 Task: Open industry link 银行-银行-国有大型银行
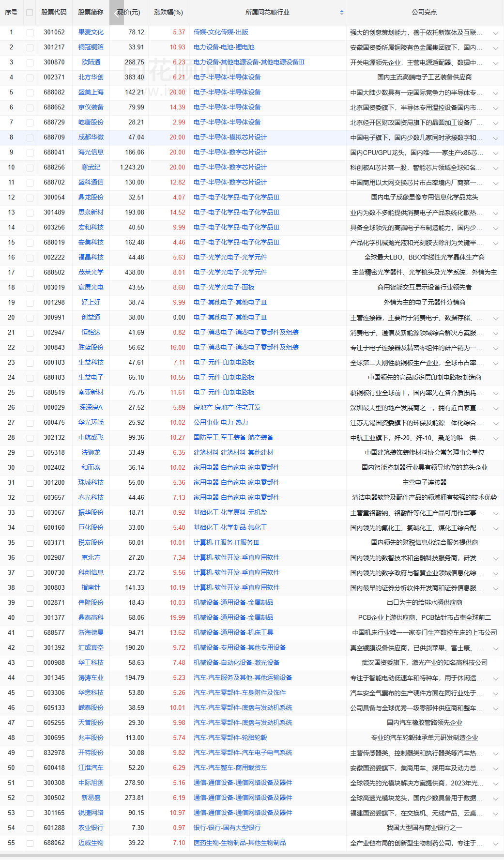point(227,828)
